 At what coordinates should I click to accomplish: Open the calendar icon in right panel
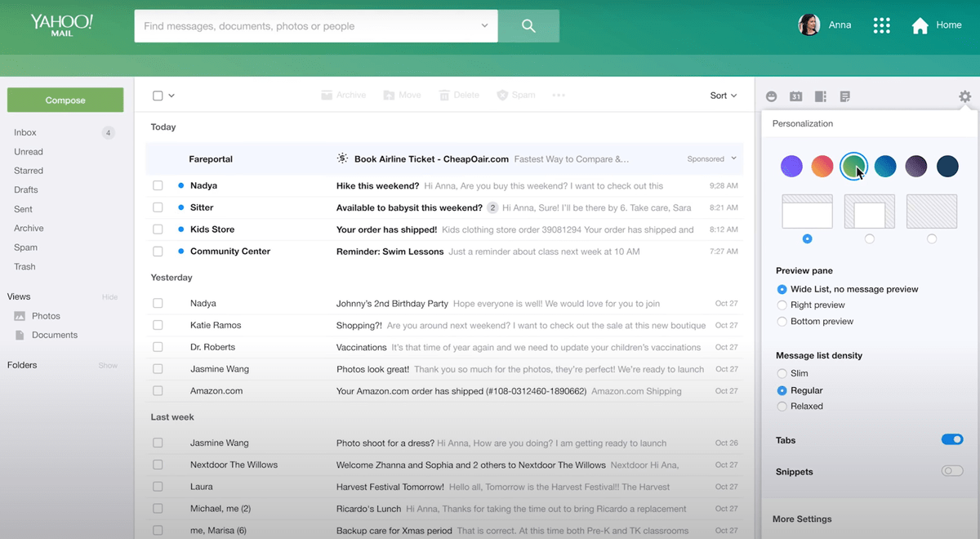[796, 96]
